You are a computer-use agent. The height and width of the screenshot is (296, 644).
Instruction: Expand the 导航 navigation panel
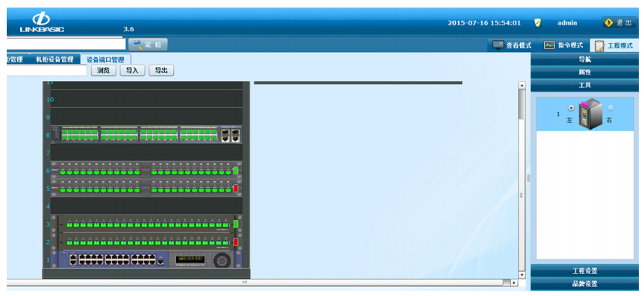(x=585, y=59)
